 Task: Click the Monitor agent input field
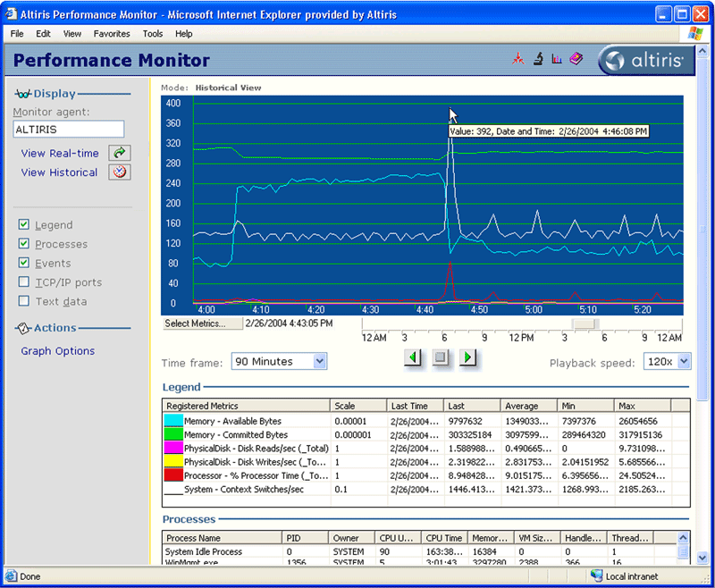[68, 130]
